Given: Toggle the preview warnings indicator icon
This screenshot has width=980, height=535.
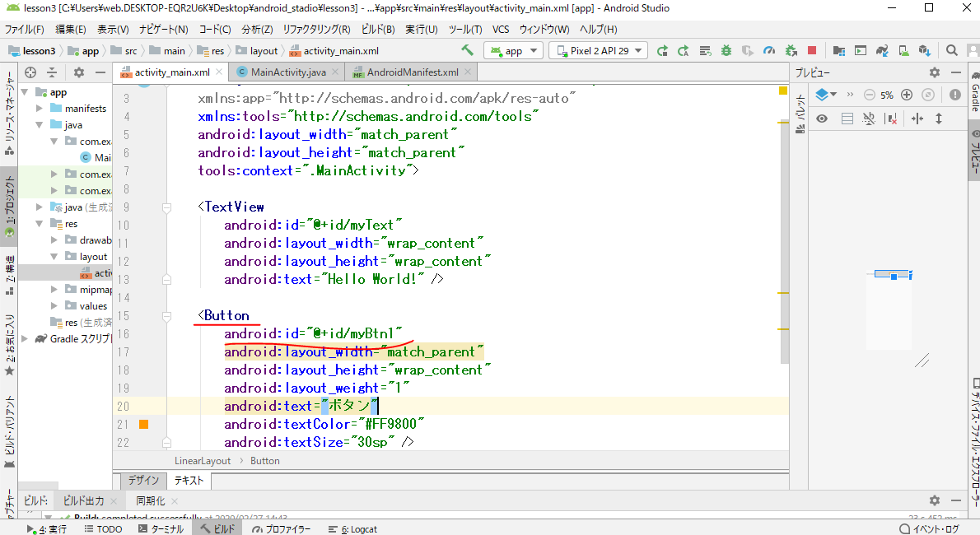Looking at the screenshot, I should [x=955, y=95].
